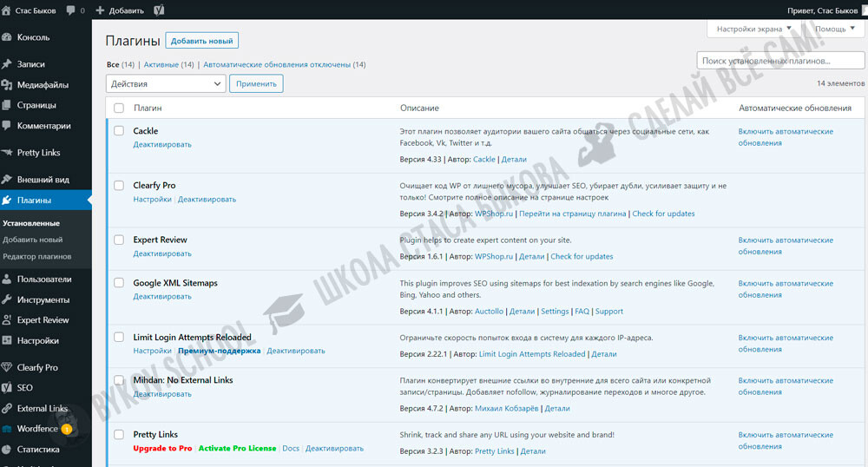The image size is (868, 467).
Task: Open the comments bubble icon in admin bar
Action: point(69,10)
